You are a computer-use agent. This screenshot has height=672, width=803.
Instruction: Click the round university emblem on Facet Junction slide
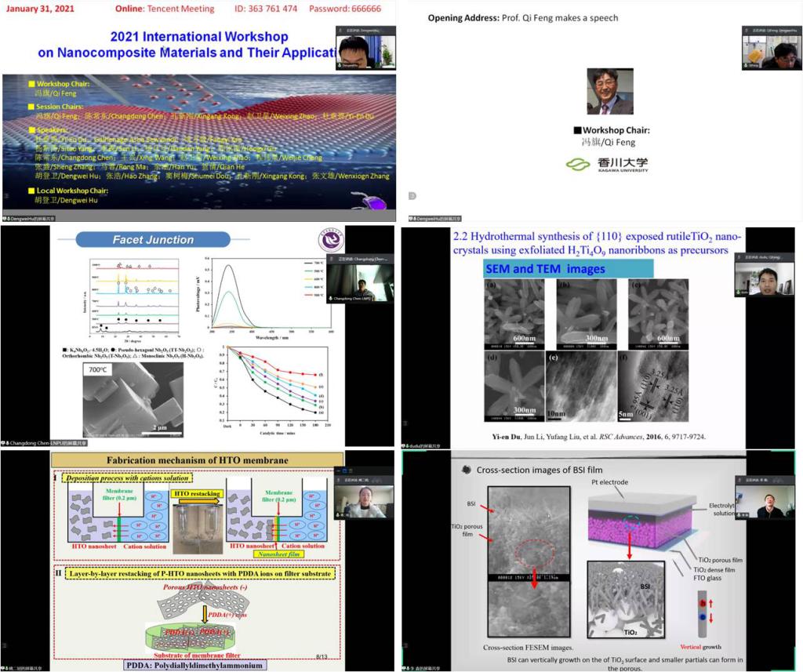(x=330, y=242)
